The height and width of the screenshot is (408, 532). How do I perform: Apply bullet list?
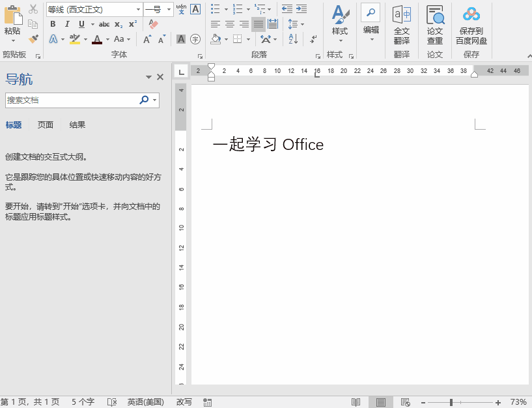click(x=215, y=9)
